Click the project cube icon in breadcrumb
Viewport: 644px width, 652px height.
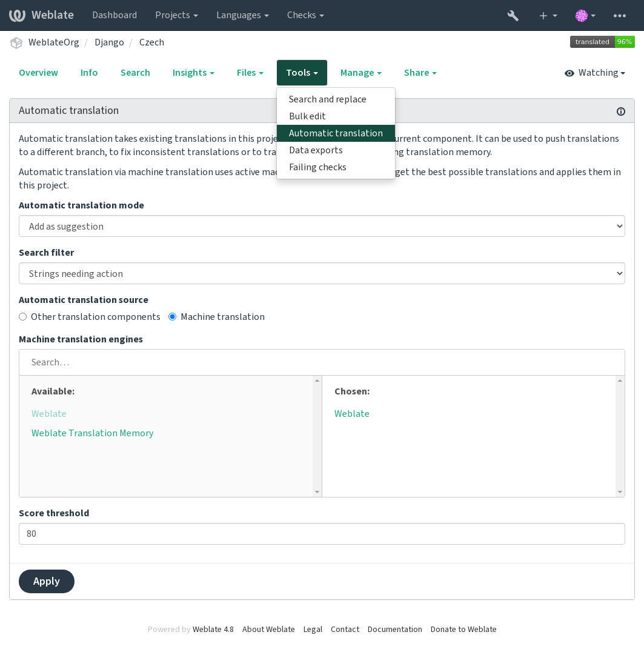[x=16, y=42]
